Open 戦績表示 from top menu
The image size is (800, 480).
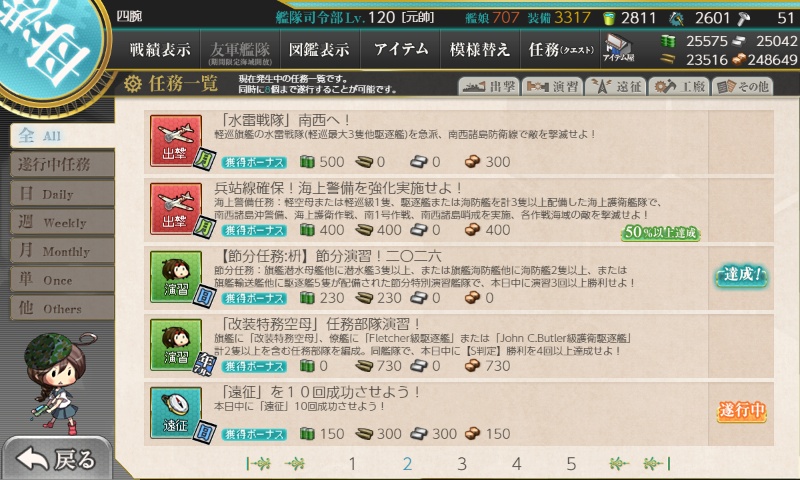(x=160, y=49)
